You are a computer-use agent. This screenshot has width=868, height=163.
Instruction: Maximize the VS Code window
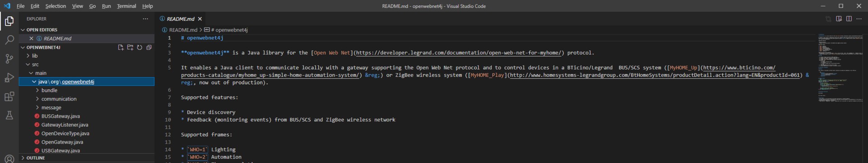[x=841, y=6]
